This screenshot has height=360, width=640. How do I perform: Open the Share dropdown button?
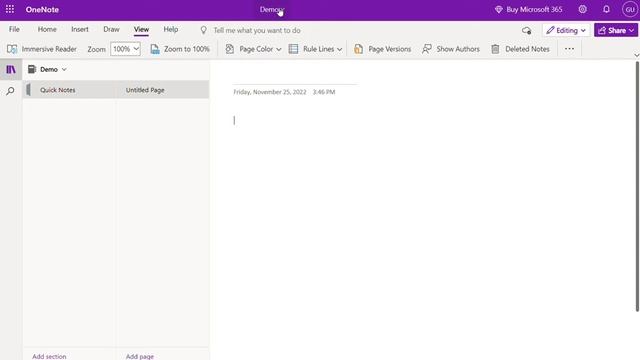coord(616,30)
